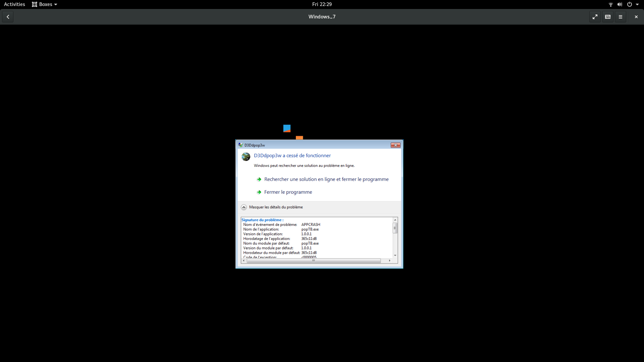Image resolution: width=644 pixels, height=362 pixels.
Task: Click details pane scroll up arrow
Action: [395, 220]
